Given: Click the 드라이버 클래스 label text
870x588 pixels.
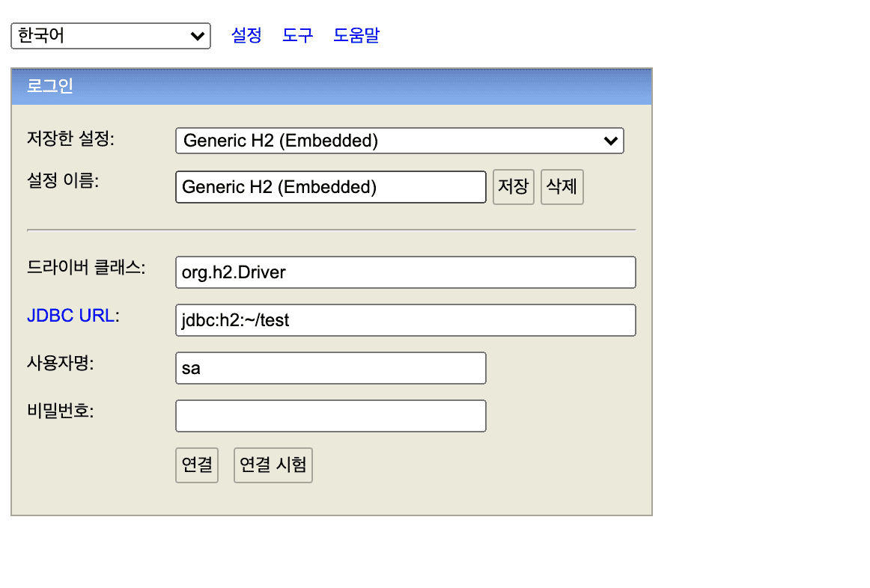Looking at the screenshot, I should [86, 268].
